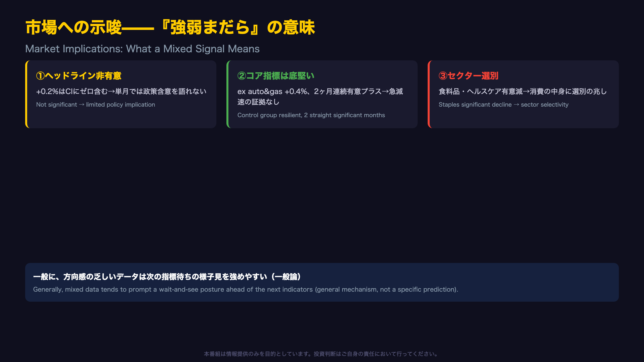Screen dimensions: 644x362
Task: Click the sentence Generally, mixed data tends to prompt
Action: pyautogui.click(x=246, y=289)
